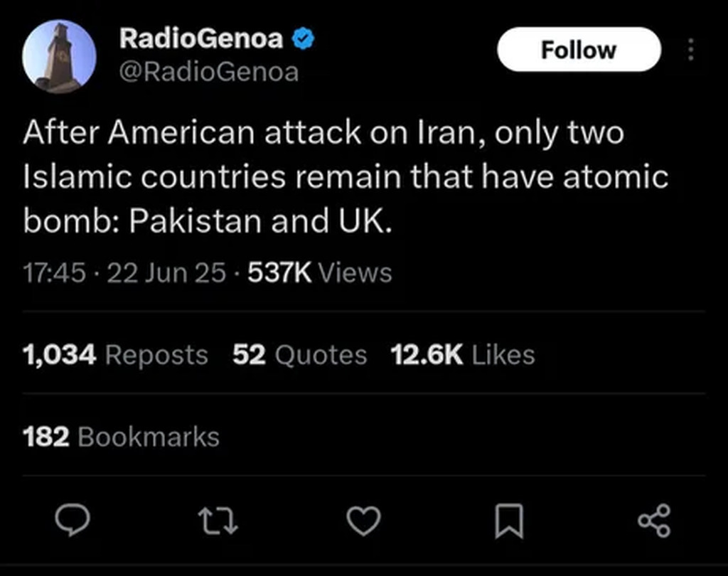Click the 22 Jun 25 date
Viewport: 728px width, 576px height.
coord(166,272)
